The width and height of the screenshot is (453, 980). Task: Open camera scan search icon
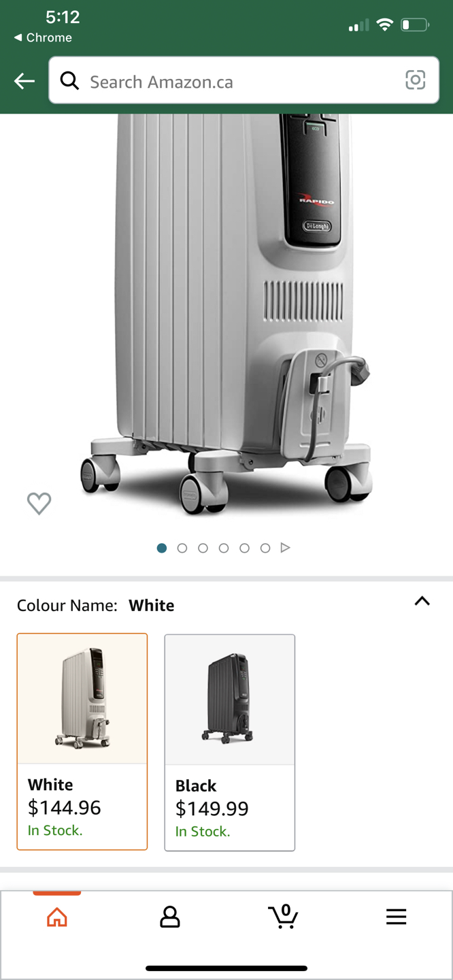415,80
